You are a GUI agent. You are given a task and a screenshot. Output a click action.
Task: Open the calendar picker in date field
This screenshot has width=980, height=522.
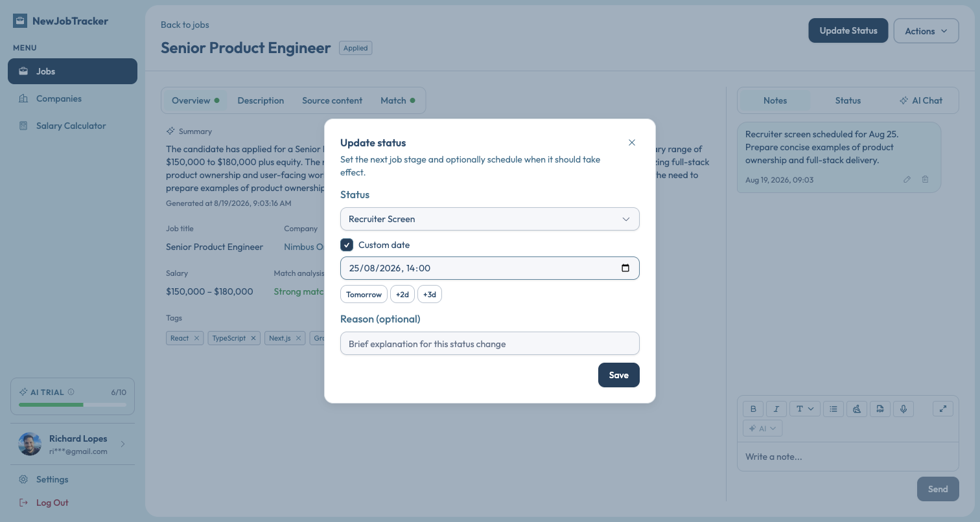click(x=625, y=268)
